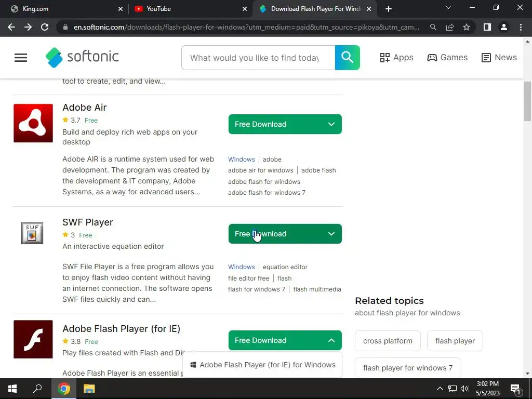Open the notification center icon
532x399 pixels.
(x=515, y=389)
